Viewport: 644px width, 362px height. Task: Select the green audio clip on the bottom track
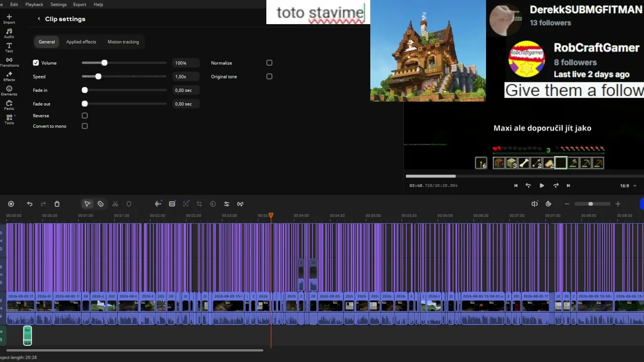tap(28, 336)
